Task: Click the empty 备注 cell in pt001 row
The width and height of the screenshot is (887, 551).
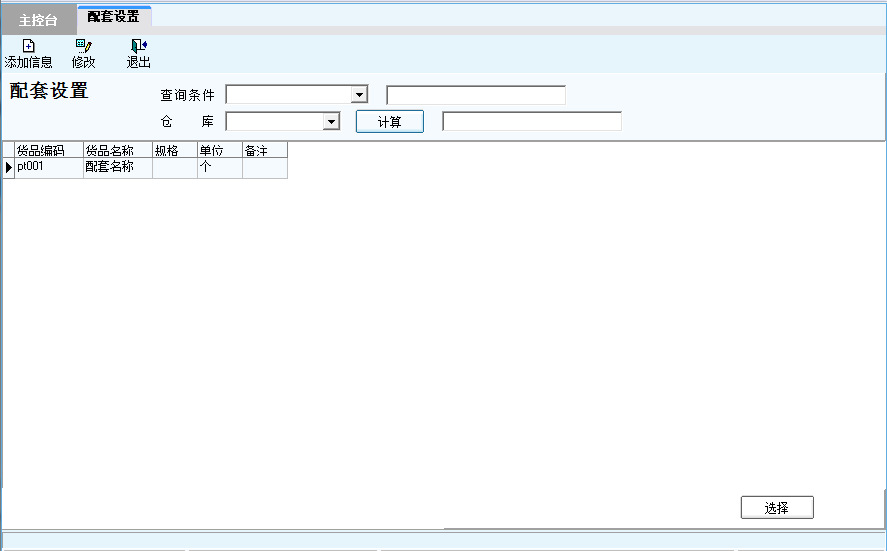Action: coord(265,168)
